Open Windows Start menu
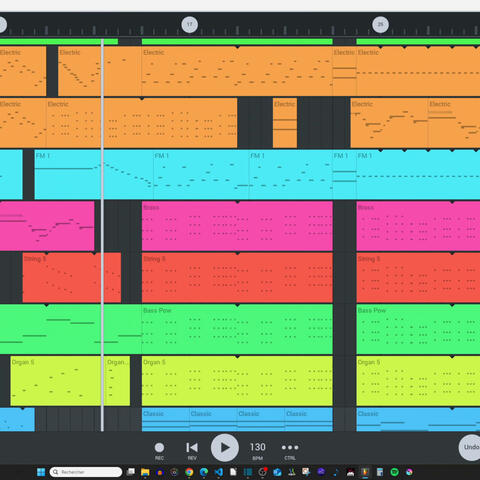This screenshot has height=480, width=480. tap(41, 472)
